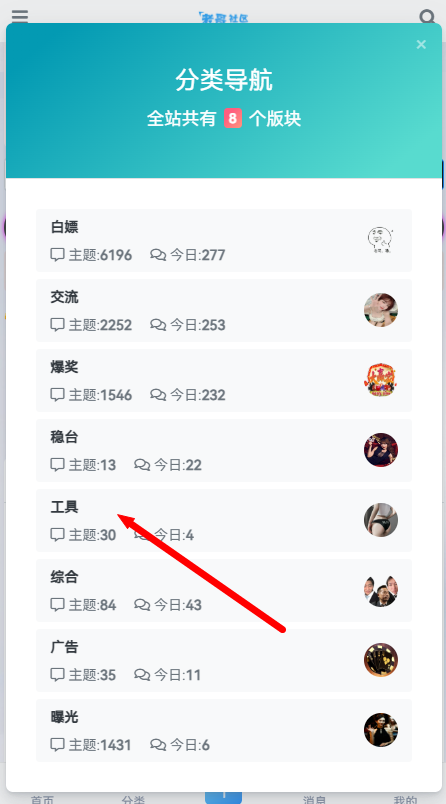The height and width of the screenshot is (804, 446).
Task: Click the 主题 comment icon in 曝光 row
Action: click(x=57, y=745)
